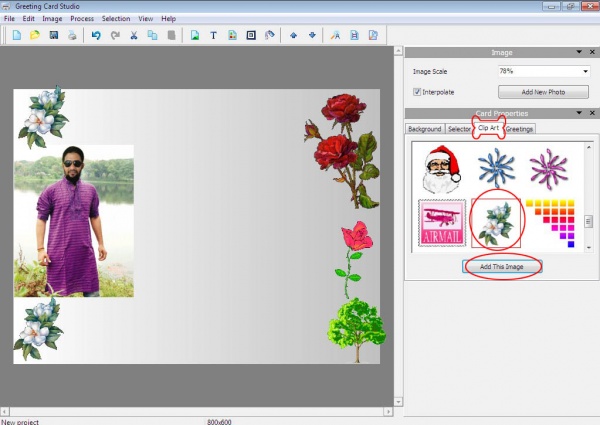This screenshot has height=425, width=600.
Task: Select the blue ribbon star clip art
Action: 496,169
